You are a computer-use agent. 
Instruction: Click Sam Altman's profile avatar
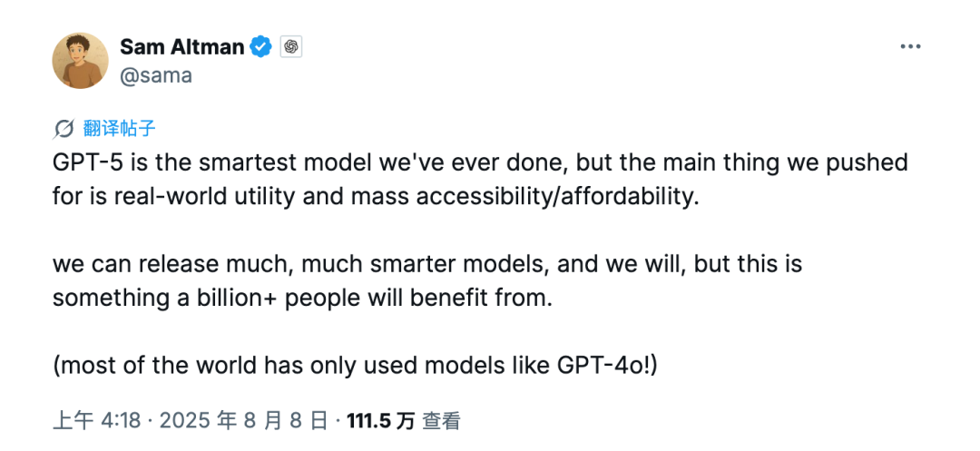[81, 61]
